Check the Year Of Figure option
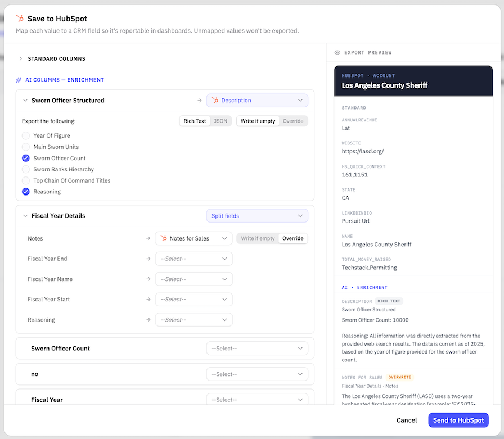Viewport: 504px width, 439px height. (x=26, y=135)
